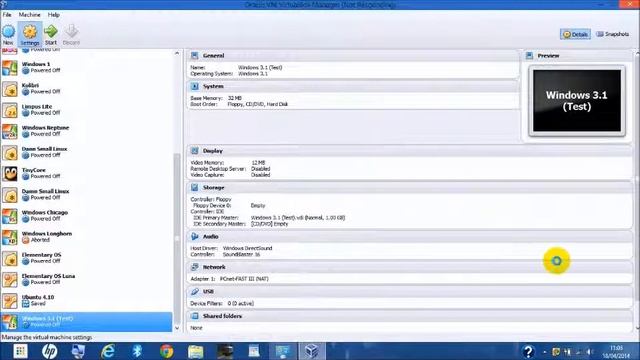
Task: Switch to Snapshots view
Action: tap(613, 34)
